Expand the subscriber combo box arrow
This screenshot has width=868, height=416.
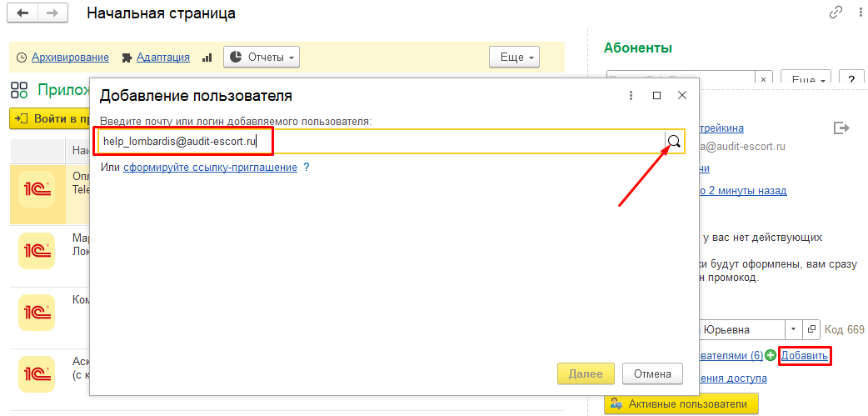coord(792,329)
